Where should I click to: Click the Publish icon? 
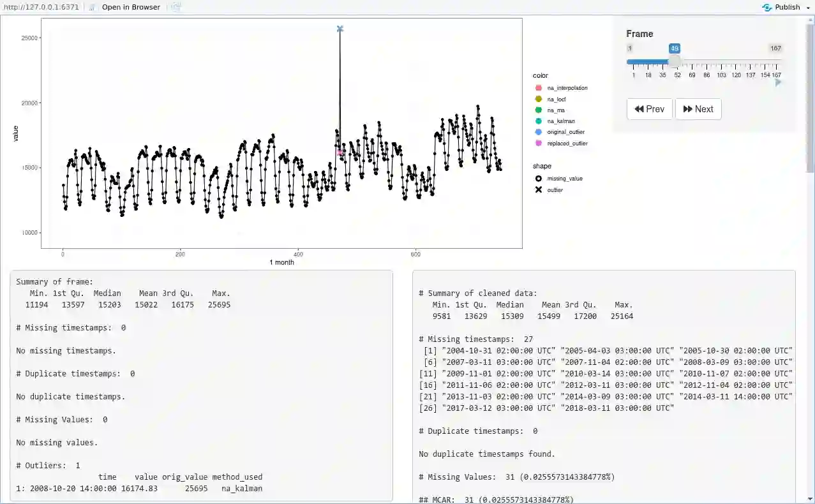[x=767, y=7]
